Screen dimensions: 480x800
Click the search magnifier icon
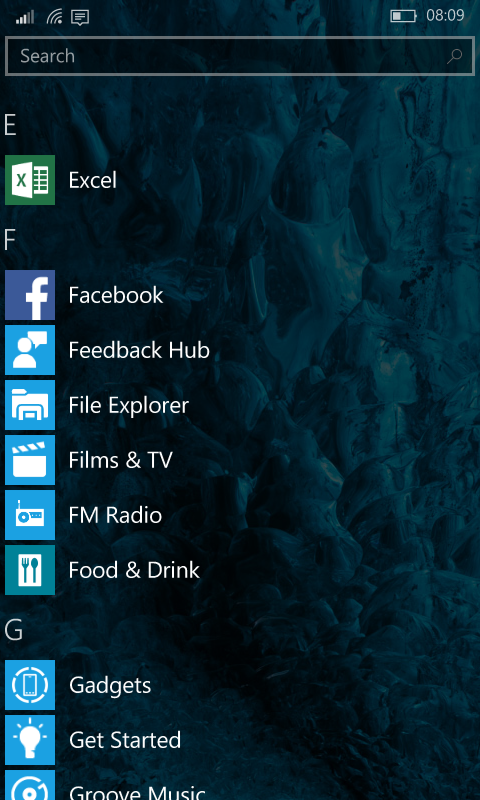pos(454,56)
